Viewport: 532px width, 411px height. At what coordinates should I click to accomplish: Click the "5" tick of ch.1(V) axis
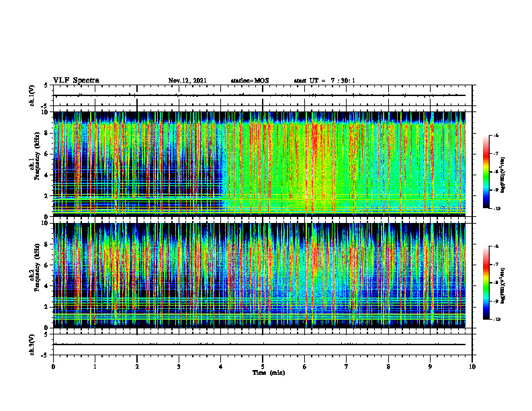47,86
